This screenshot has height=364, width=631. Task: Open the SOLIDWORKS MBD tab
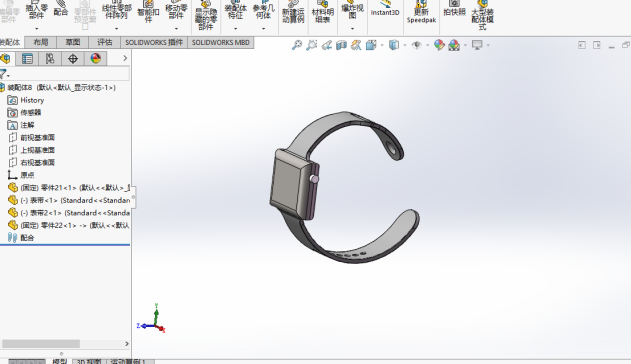(x=221, y=42)
